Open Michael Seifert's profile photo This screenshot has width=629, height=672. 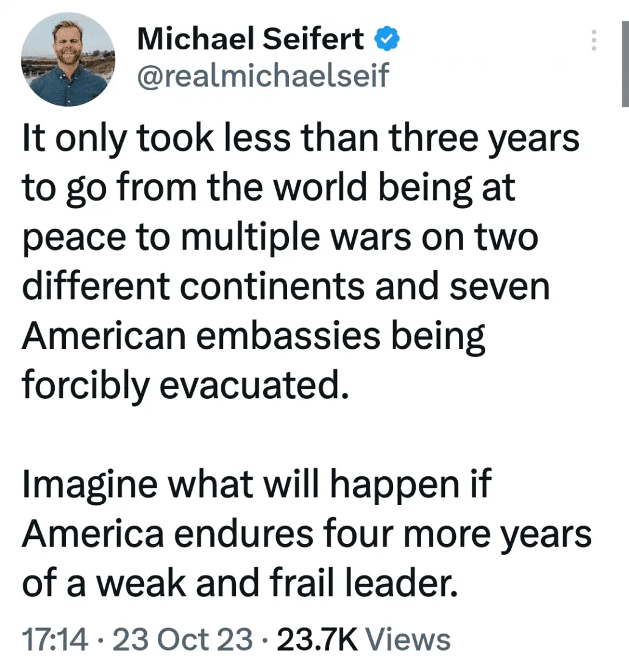click(68, 59)
